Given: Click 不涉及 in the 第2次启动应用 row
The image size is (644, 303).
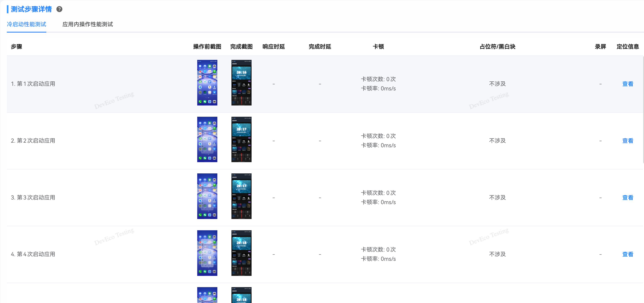Looking at the screenshot, I should click(x=497, y=141).
